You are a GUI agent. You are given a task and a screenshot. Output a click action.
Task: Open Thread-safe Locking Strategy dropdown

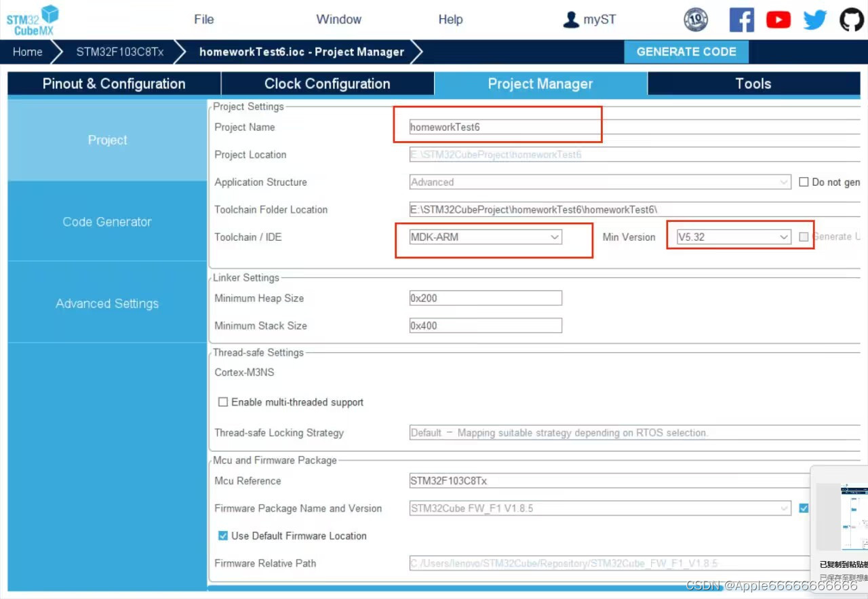coord(634,433)
